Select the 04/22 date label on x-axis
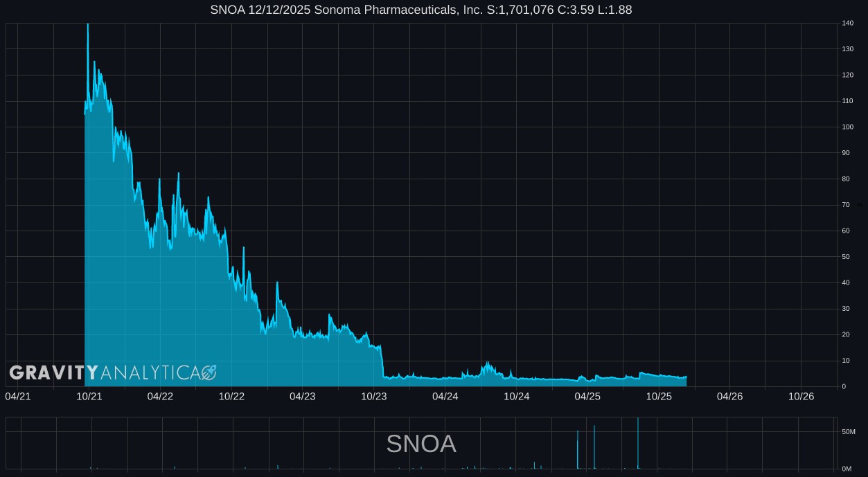This screenshot has width=868, height=477. pos(160,396)
